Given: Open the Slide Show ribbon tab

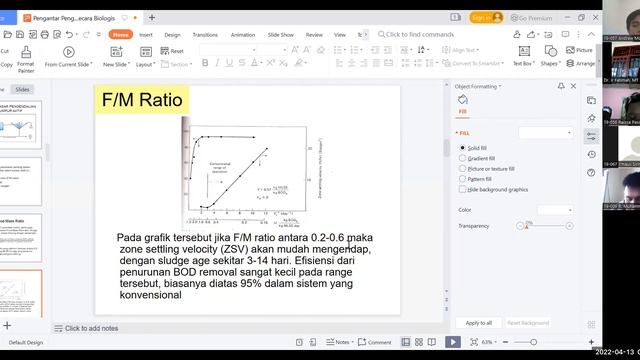Looking at the screenshot, I should [280, 35].
